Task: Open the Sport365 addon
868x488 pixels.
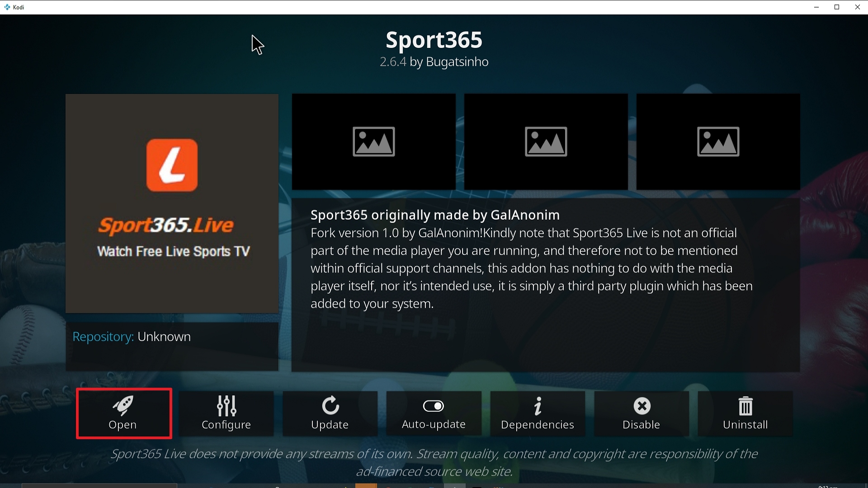Action: (x=124, y=413)
